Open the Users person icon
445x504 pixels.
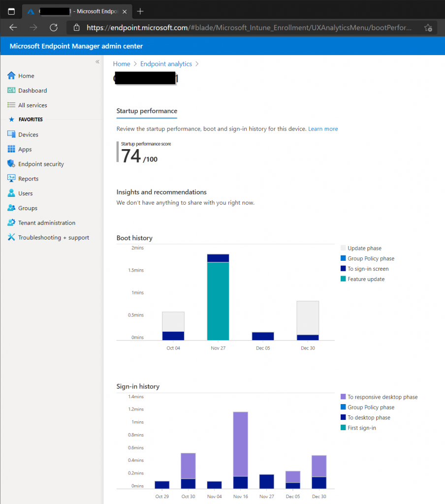click(x=11, y=193)
